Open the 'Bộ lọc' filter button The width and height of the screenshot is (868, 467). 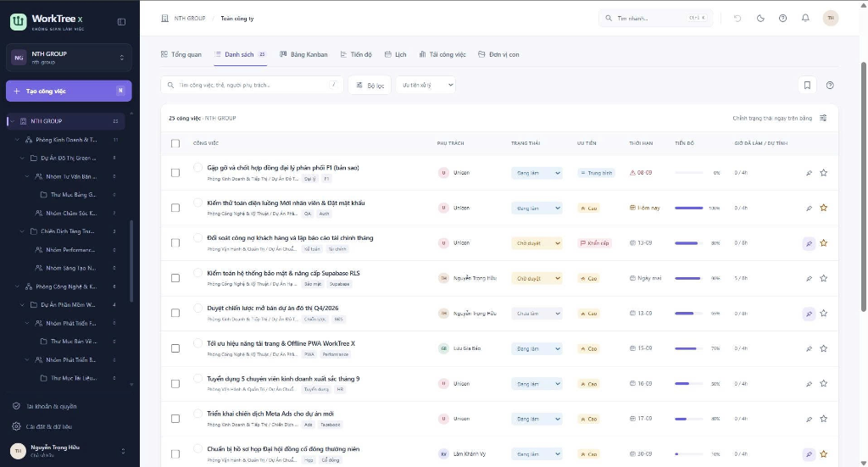(x=370, y=86)
